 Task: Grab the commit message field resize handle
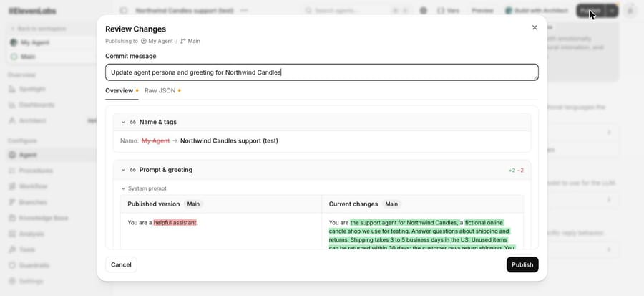(x=535, y=77)
